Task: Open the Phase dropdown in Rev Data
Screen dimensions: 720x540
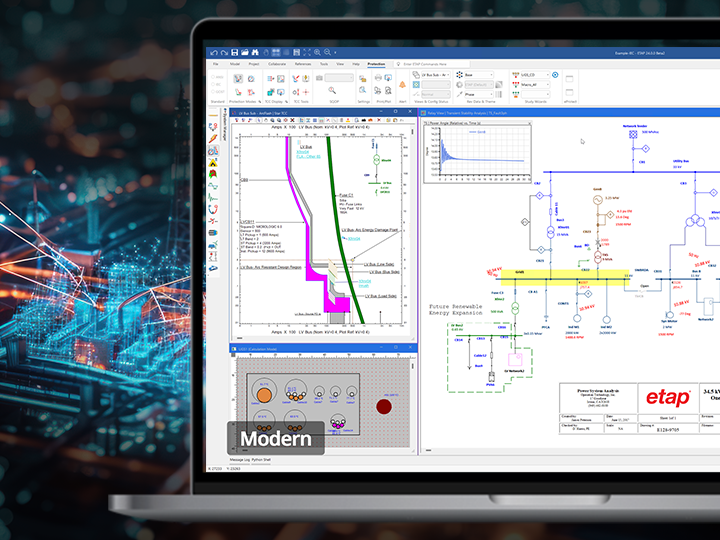Action: tap(479, 93)
